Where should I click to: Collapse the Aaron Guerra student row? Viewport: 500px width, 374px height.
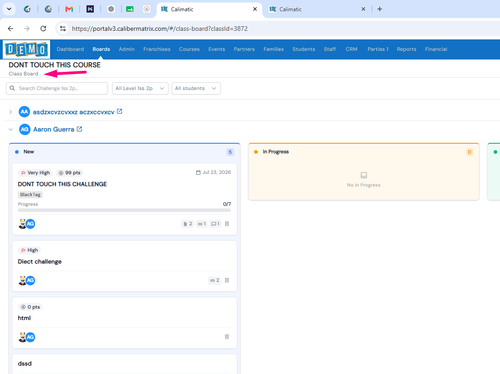11,129
